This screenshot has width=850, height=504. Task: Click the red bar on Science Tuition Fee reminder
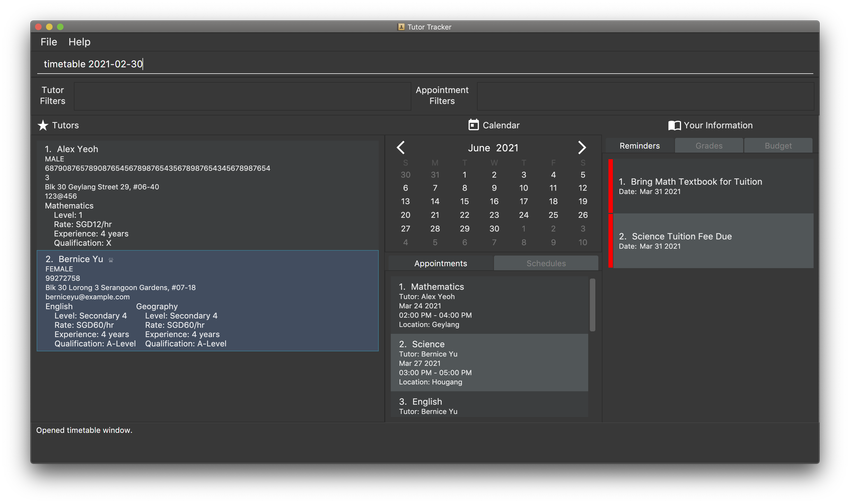click(x=610, y=241)
